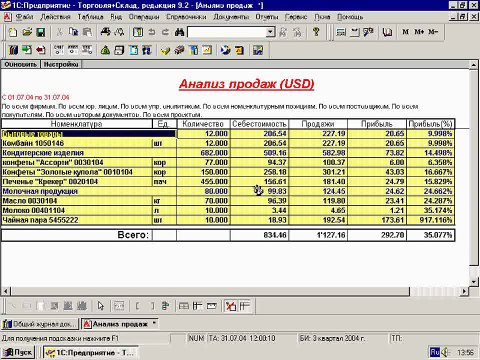Click the red crossed grid icon

pos(230,305)
